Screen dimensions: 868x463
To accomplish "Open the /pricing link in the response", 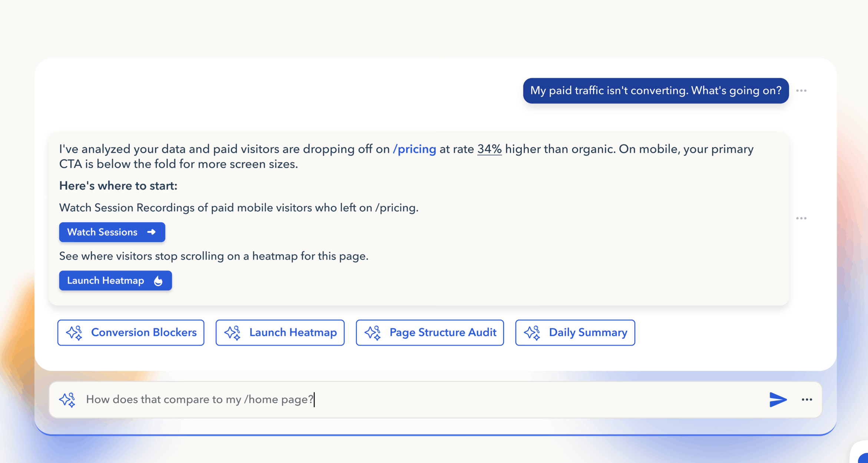I will (x=414, y=149).
